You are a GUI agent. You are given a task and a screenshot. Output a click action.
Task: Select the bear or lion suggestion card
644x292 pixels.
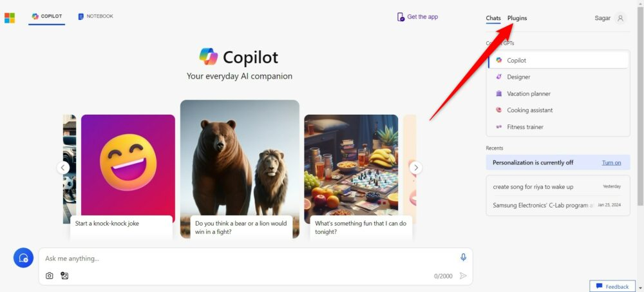point(240,169)
